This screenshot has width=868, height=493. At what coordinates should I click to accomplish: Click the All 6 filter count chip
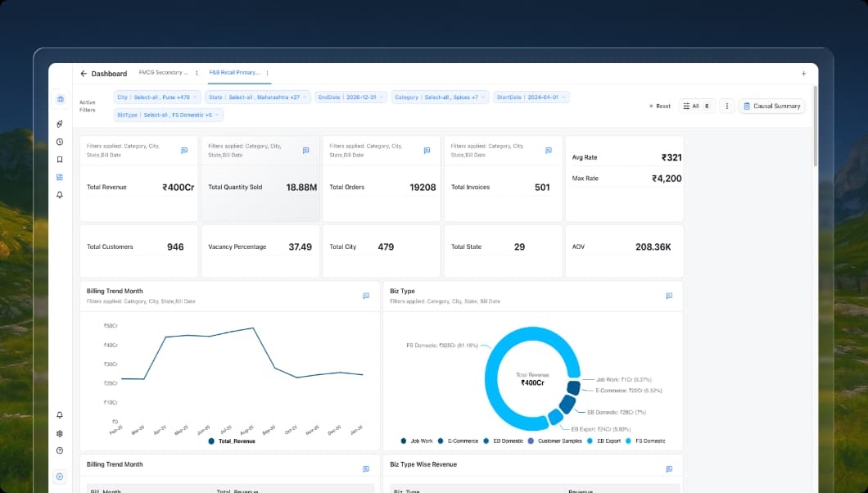697,106
